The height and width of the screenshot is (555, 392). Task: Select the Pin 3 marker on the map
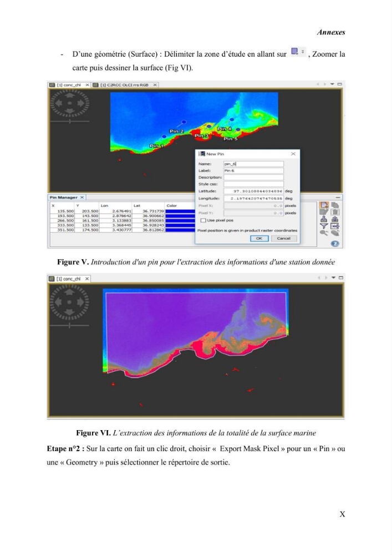coord(209,127)
